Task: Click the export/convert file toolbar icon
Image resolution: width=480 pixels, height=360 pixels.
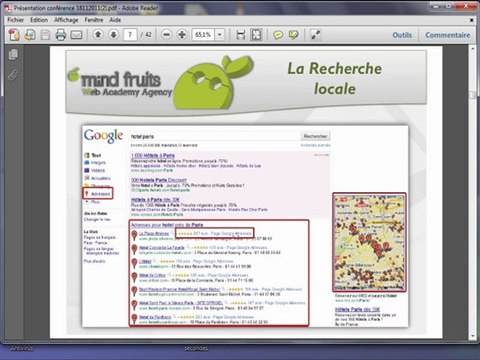Action: 30,35
